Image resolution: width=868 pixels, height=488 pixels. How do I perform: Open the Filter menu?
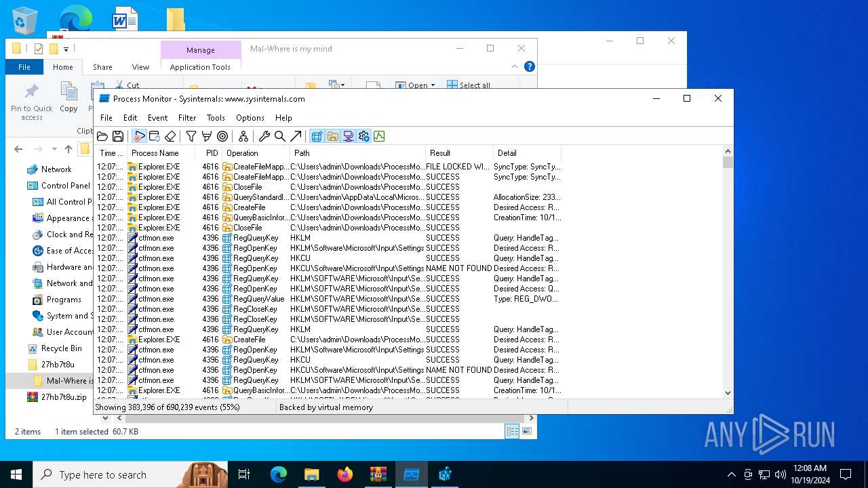[187, 118]
